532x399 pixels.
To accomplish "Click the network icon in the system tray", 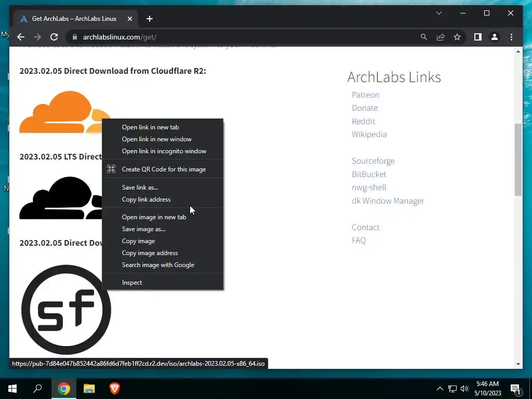I will (453, 389).
